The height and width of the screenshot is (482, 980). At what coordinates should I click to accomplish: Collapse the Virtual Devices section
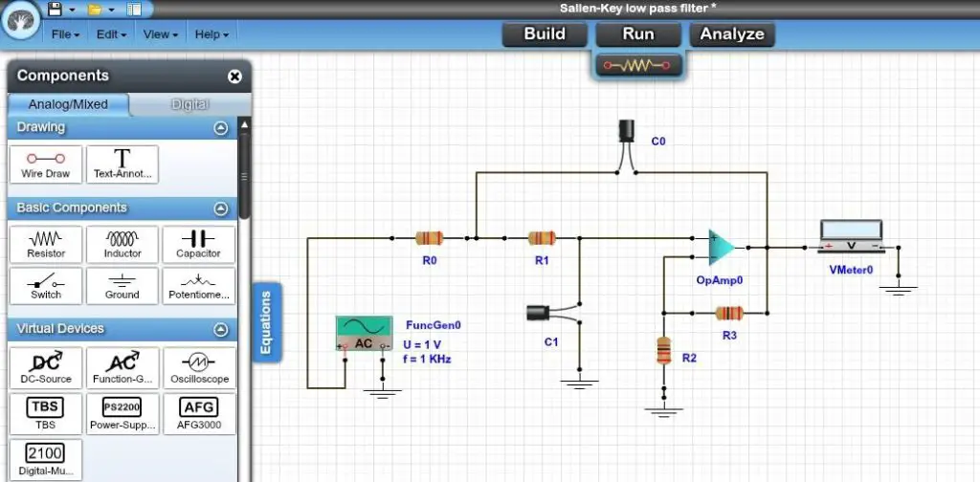tap(221, 330)
